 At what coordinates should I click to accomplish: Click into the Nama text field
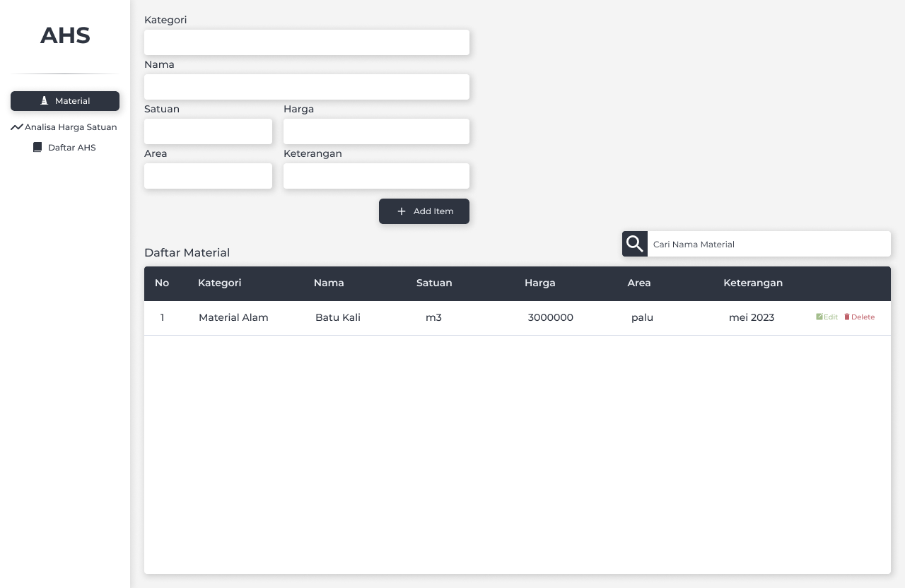point(306,87)
